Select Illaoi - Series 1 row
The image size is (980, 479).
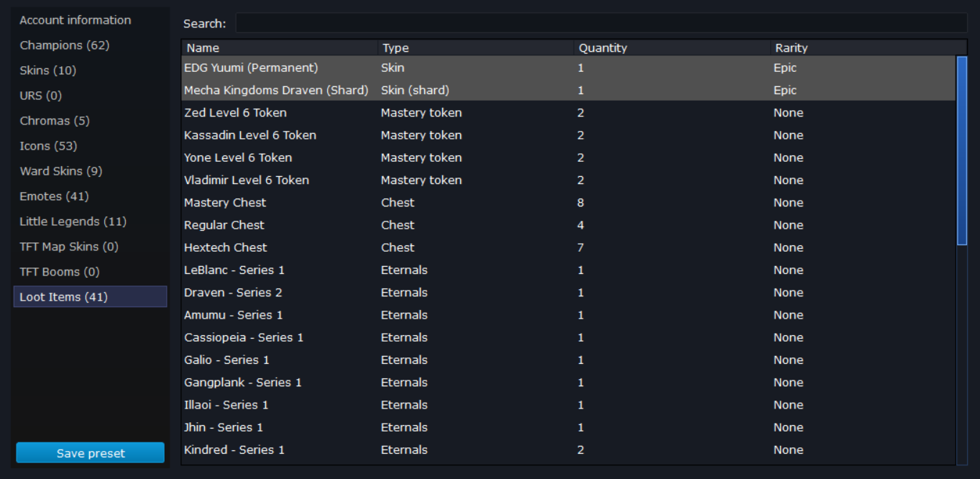click(569, 405)
